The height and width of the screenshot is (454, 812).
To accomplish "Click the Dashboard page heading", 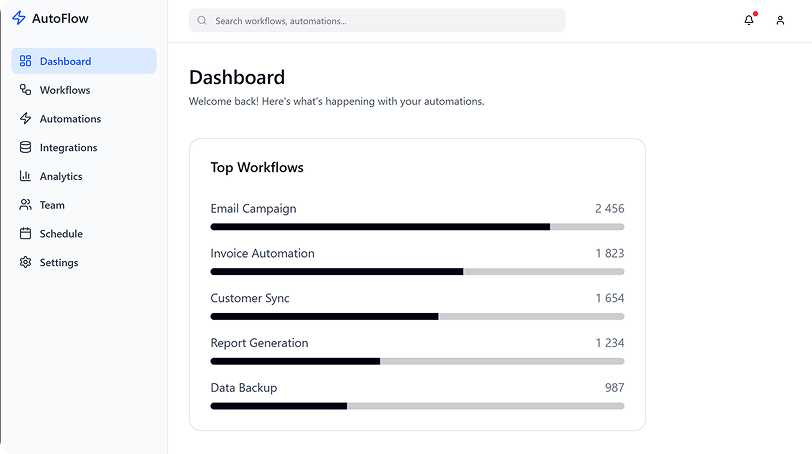I will point(237,77).
